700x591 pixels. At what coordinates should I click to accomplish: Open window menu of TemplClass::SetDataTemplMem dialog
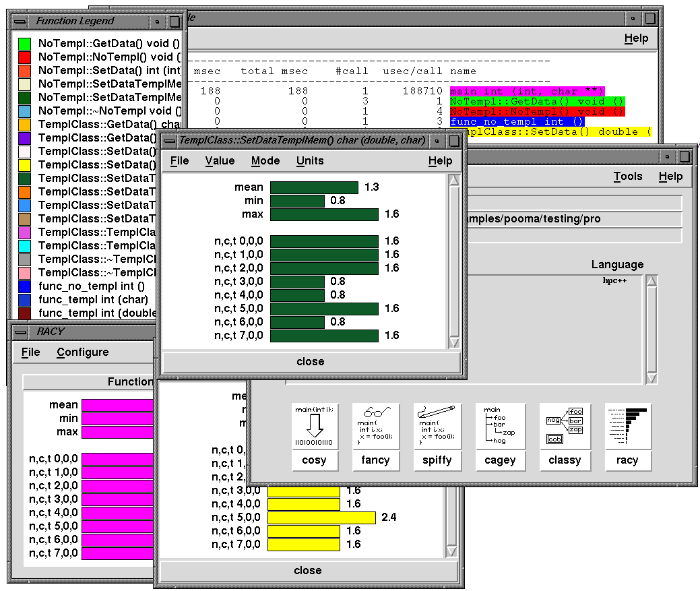(169, 141)
